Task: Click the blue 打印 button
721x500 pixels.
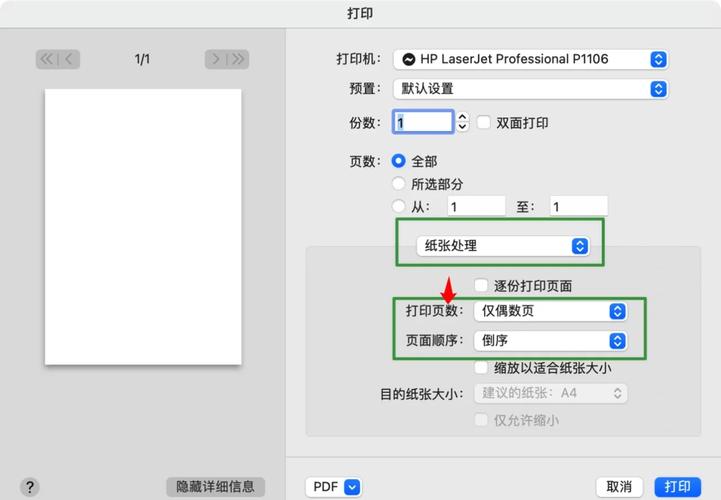Action: point(678,487)
